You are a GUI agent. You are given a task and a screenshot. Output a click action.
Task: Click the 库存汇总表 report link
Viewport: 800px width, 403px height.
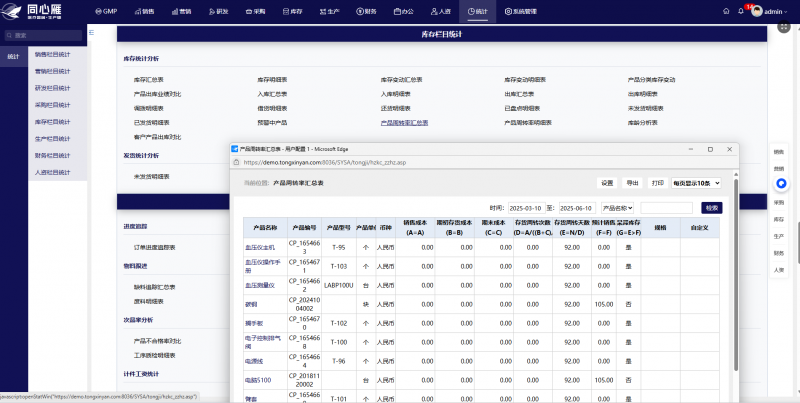(148, 79)
